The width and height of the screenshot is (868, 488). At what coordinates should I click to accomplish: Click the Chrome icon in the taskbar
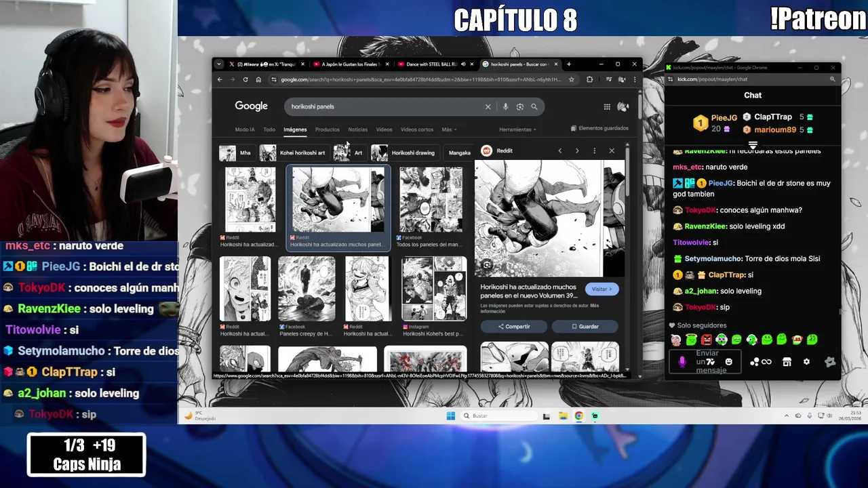(579, 416)
